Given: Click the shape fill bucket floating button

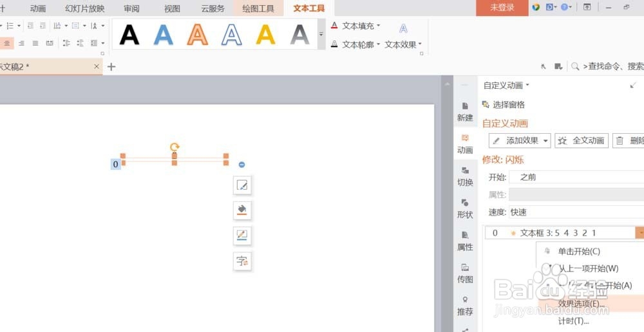Looking at the screenshot, I should (x=242, y=210).
